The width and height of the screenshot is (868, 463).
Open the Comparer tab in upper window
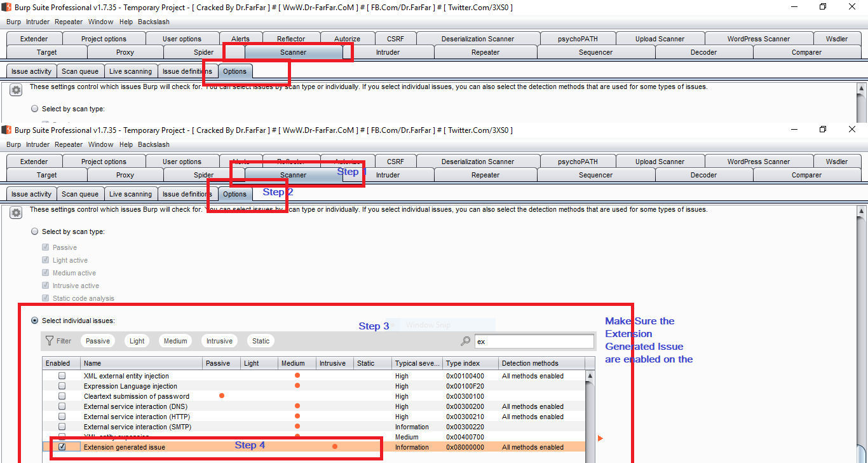click(x=806, y=52)
